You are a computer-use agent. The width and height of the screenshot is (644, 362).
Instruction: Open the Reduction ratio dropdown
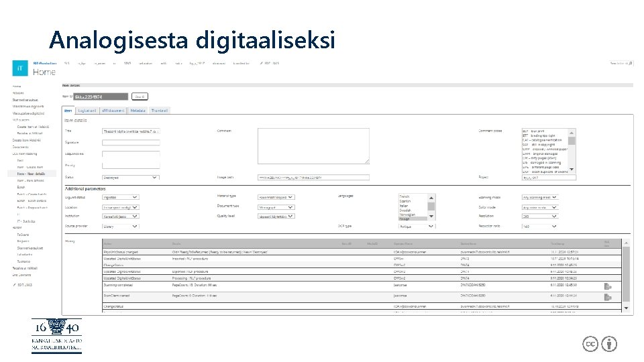click(539, 226)
